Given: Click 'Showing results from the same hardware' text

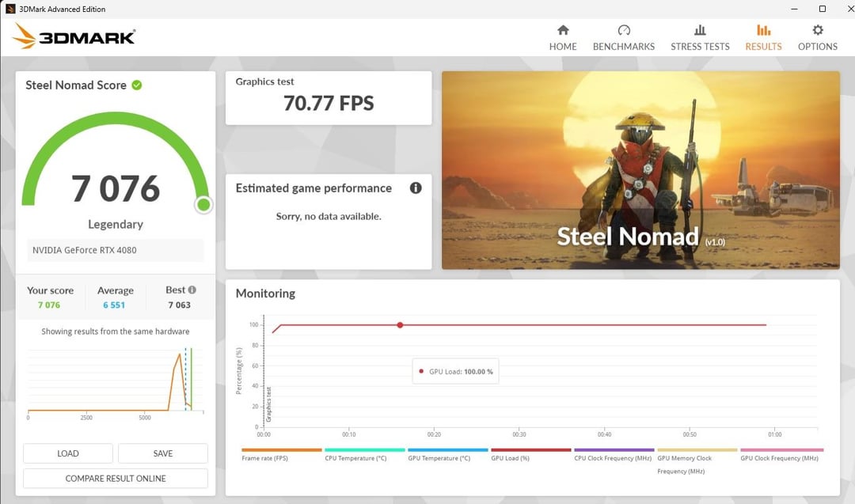Looking at the screenshot, I should click(116, 332).
